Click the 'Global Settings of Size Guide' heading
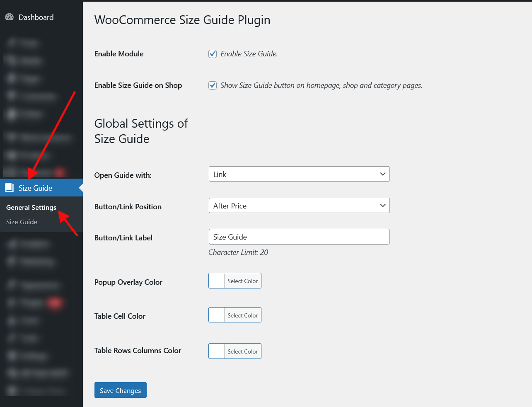The image size is (532, 407). [141, 131]
